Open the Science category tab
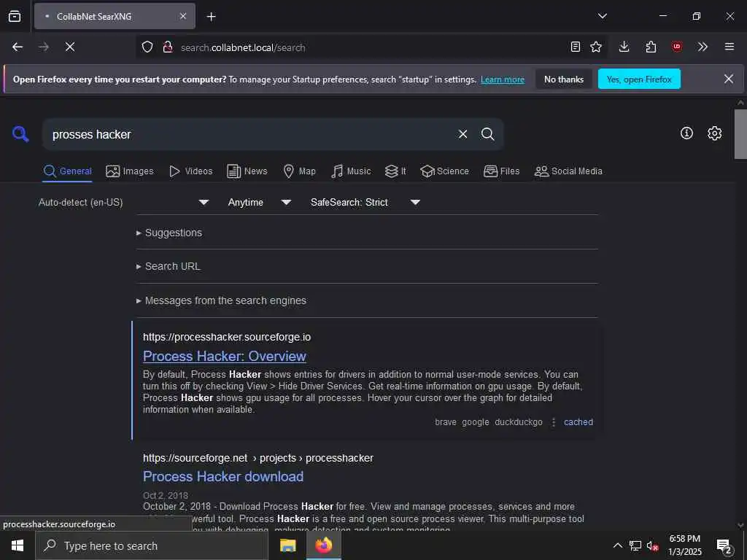This screenshot has width=747, height=560. pos(444,171)
